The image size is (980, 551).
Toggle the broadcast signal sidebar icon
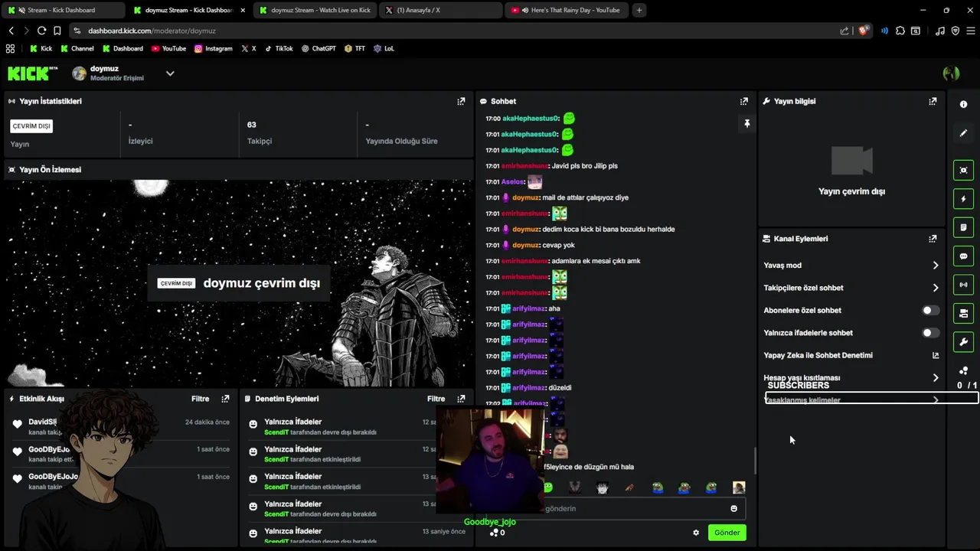[x=963, y=285]
